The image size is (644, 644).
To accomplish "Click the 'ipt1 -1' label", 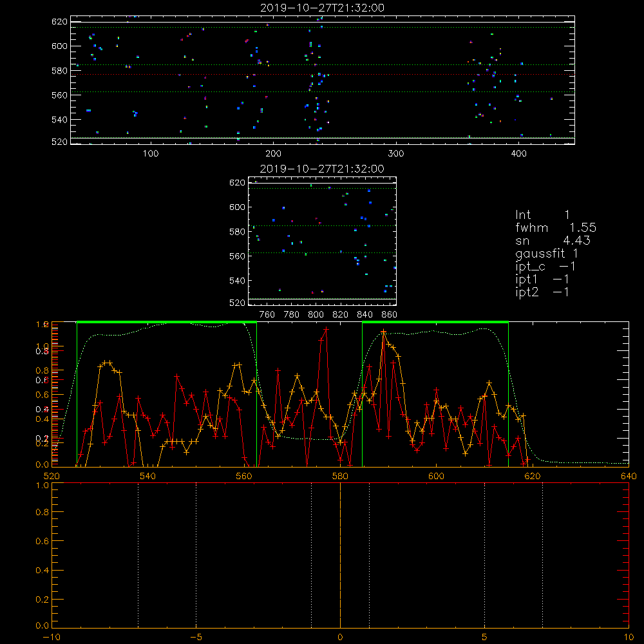I will [542, 279].
